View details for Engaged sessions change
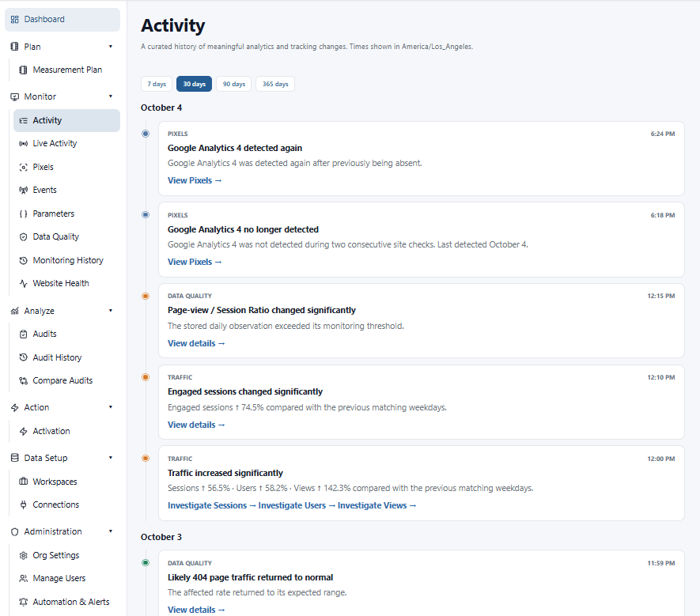 tap(196, 425)
